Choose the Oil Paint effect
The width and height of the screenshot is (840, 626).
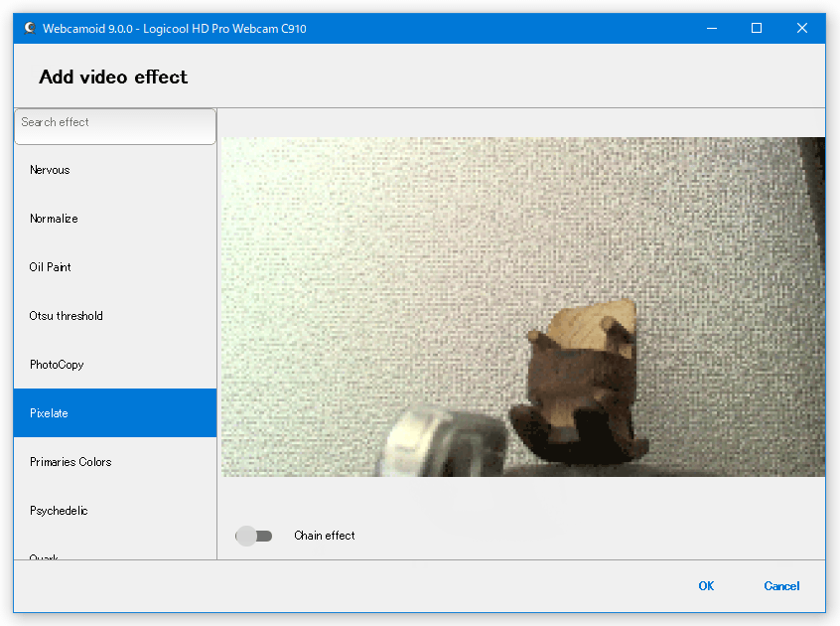pos(115,267)
